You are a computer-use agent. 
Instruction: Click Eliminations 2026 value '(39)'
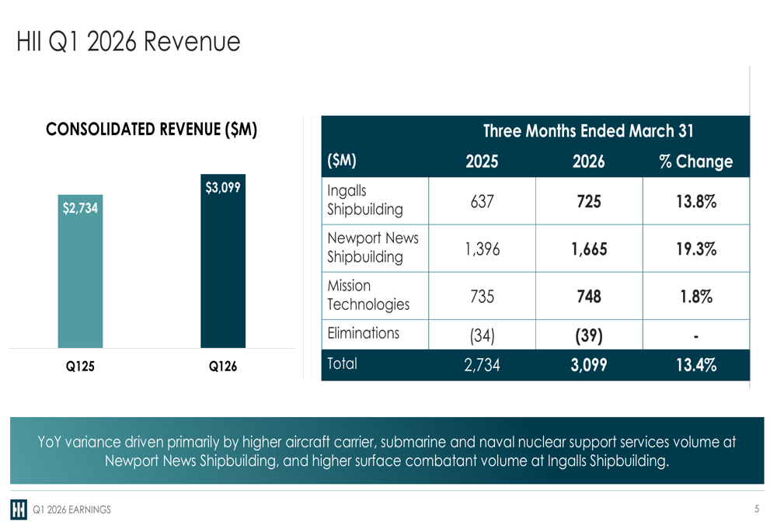pos(589,336)
